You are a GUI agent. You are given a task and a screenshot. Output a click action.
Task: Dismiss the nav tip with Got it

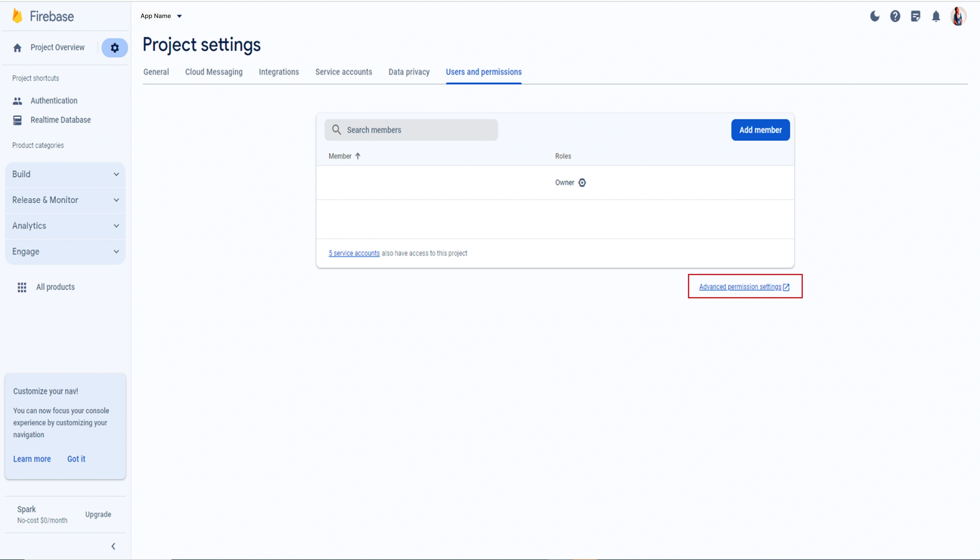point(76,459)
